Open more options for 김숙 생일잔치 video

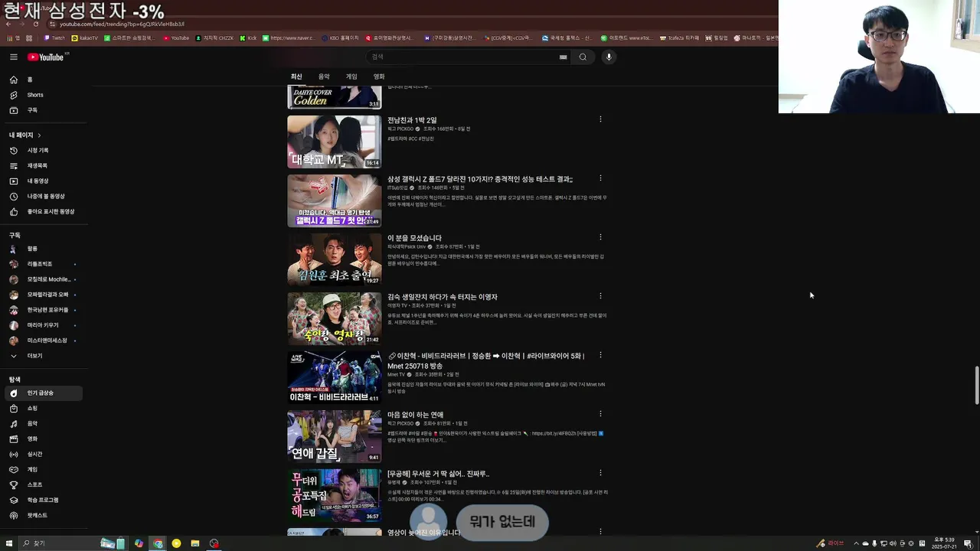tap(600, 296)
